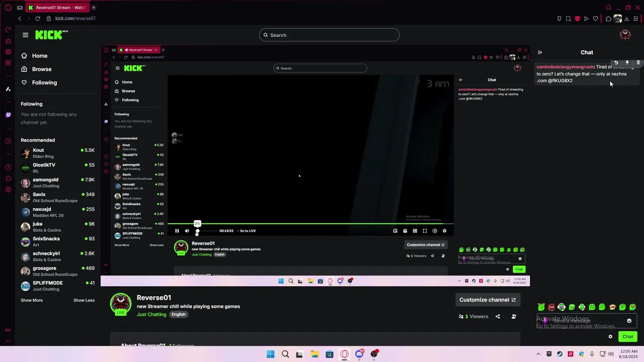The height and width of the screenshot is (362, 644).
Task: Click the English language tag
Action: coord(178,314)
